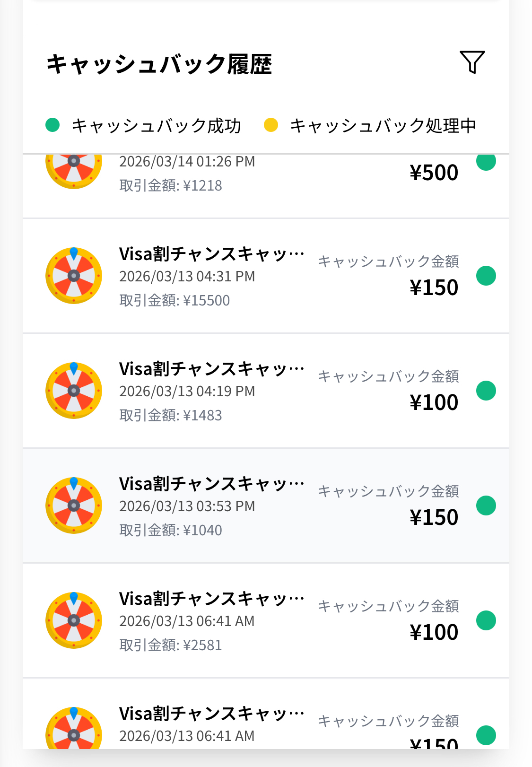
Task: Click green status dot beside ¥500 cashback
Action: point(486,162)
